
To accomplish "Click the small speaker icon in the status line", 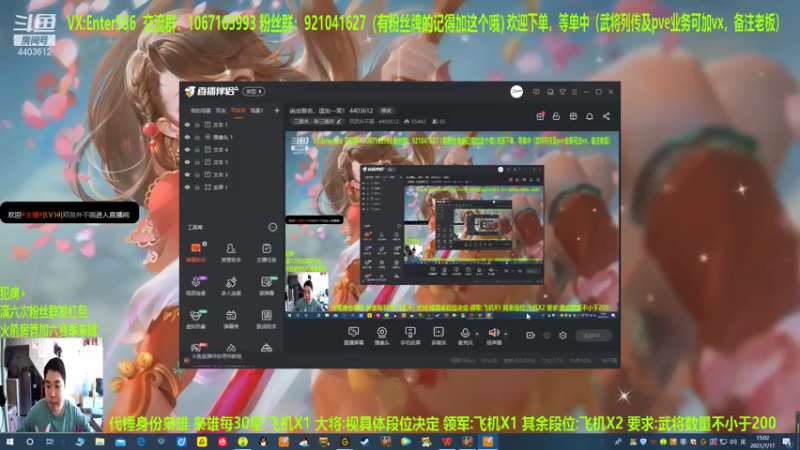I will [x=187, y=360].
